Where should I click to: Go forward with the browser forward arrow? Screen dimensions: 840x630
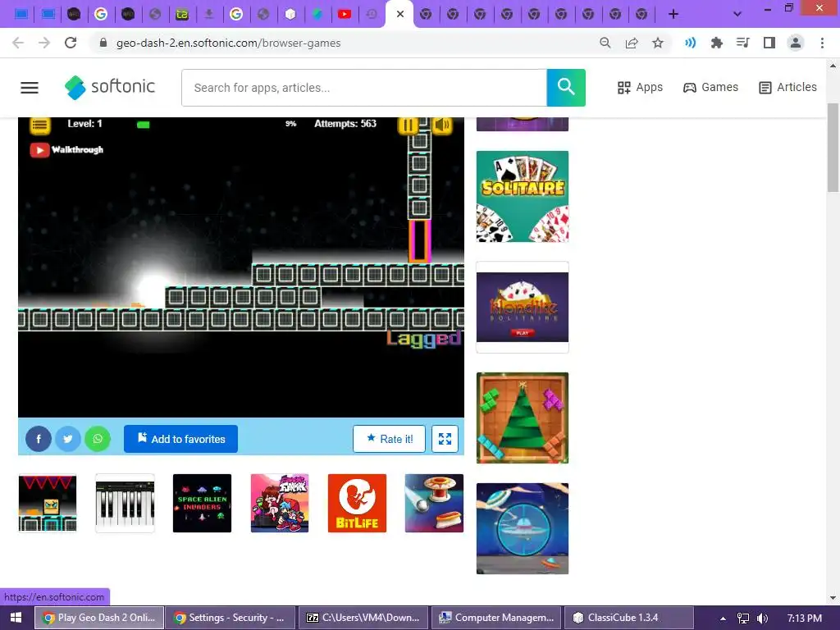point(44,43)
